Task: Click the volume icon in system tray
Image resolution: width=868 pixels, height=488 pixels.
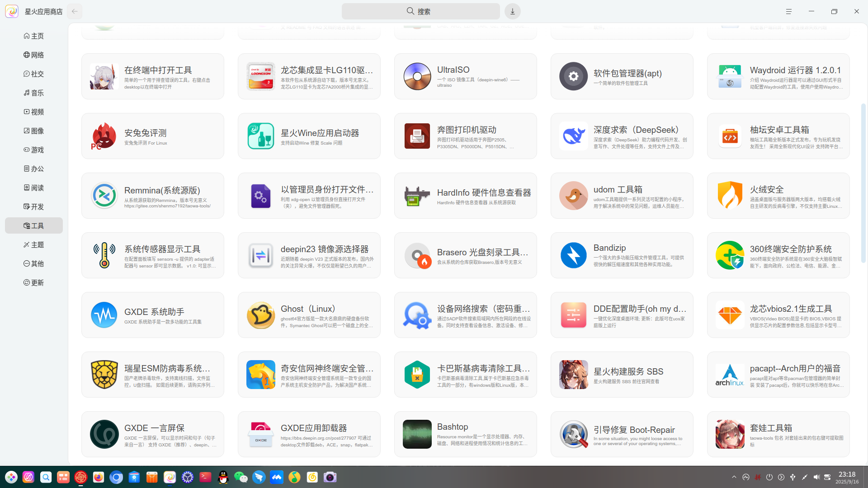Action: tap(816, 477)
